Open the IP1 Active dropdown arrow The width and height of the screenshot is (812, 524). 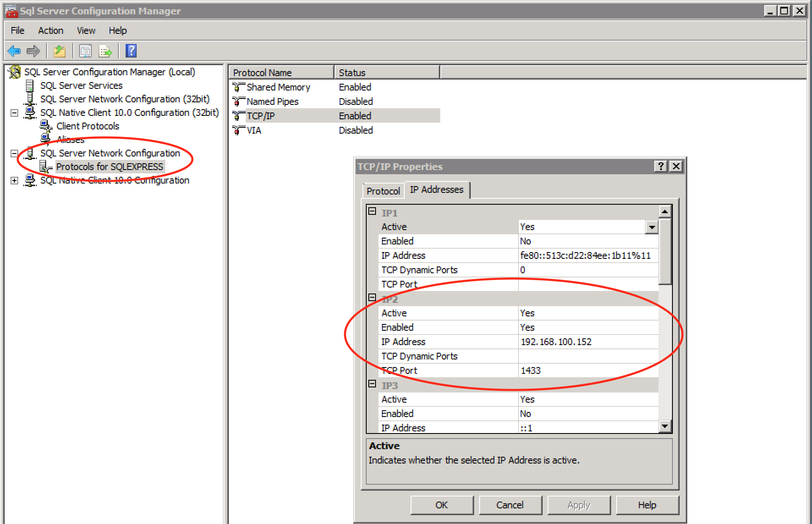click(x=652, y=227)
